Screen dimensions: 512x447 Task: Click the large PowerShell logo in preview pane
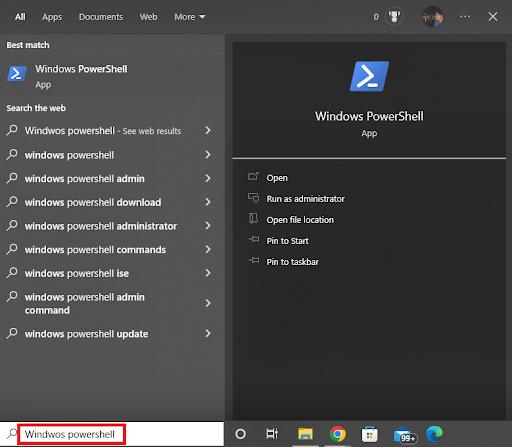coord(369,76)
